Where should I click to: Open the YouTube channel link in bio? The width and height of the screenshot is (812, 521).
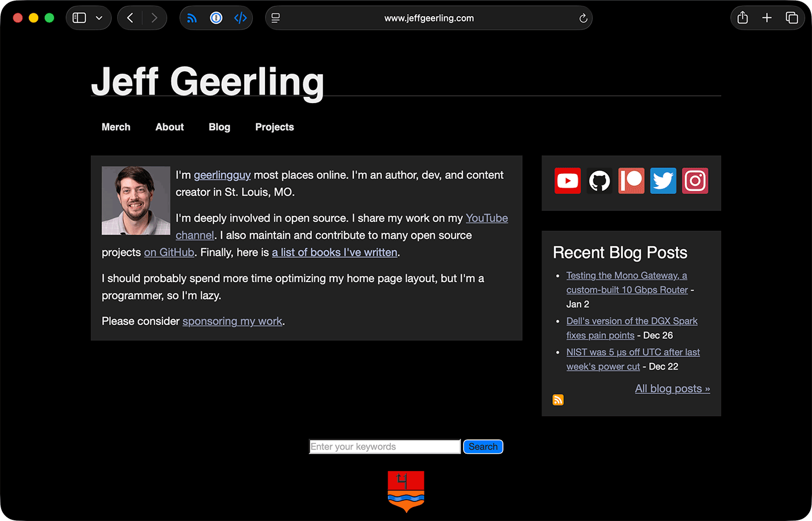487,218
